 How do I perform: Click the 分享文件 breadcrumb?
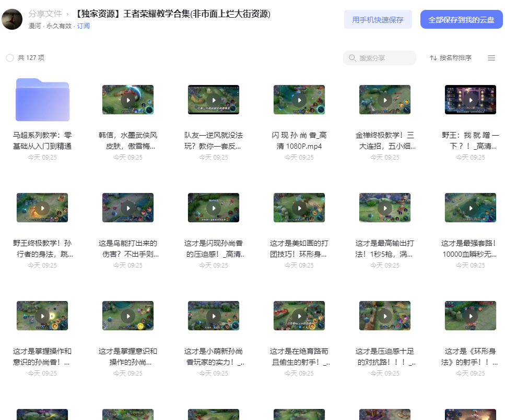(45, 14)
